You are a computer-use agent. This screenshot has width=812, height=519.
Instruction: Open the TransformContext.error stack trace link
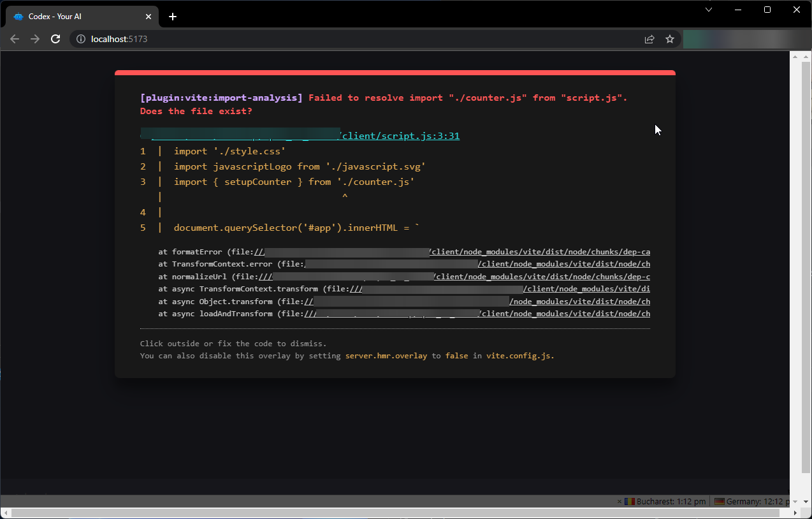(564, 264)
